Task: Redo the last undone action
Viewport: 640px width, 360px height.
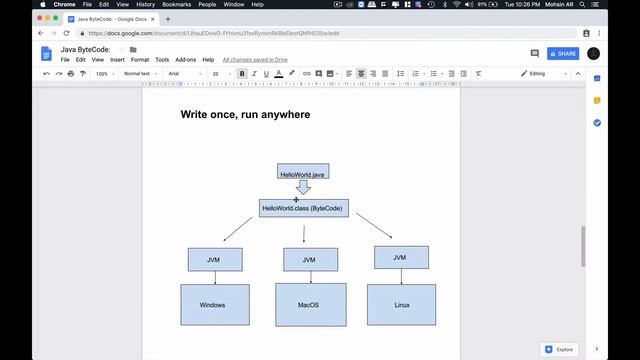Action: click(x=59, y=74)
